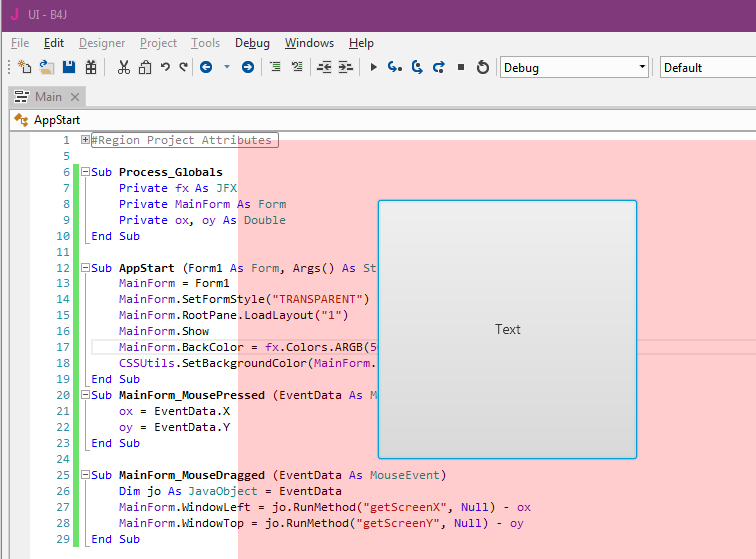Open the Debug build configuration dropdown
The width and height of the screenshot is (756, 559).
pos(574,67)
